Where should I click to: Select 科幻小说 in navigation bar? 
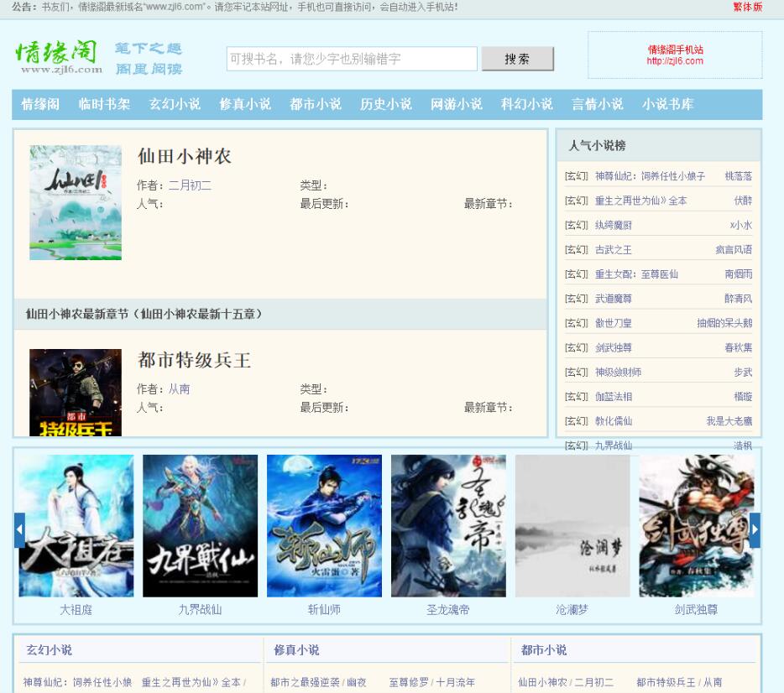tap(527, 104)
